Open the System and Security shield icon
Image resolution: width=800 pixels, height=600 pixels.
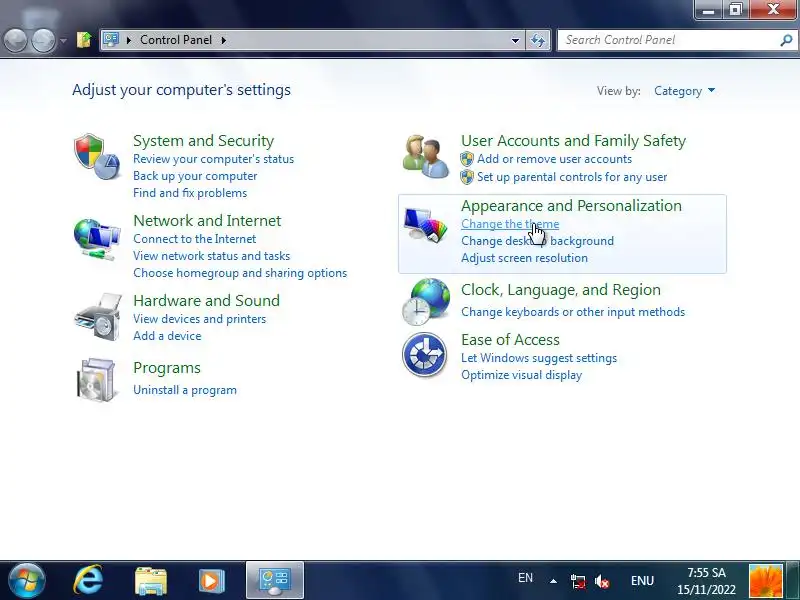click(97, 156)
